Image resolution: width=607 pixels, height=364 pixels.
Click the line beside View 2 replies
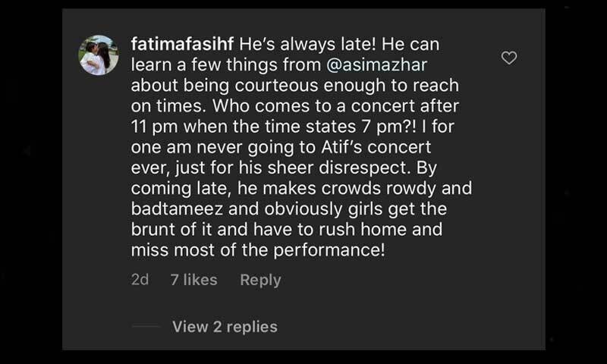tap(145, 327)
